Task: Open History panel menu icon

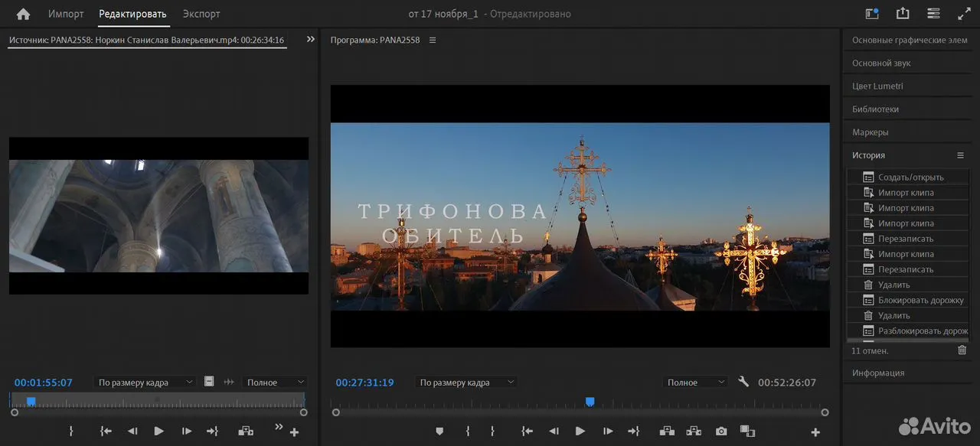Action: (960, 155)
